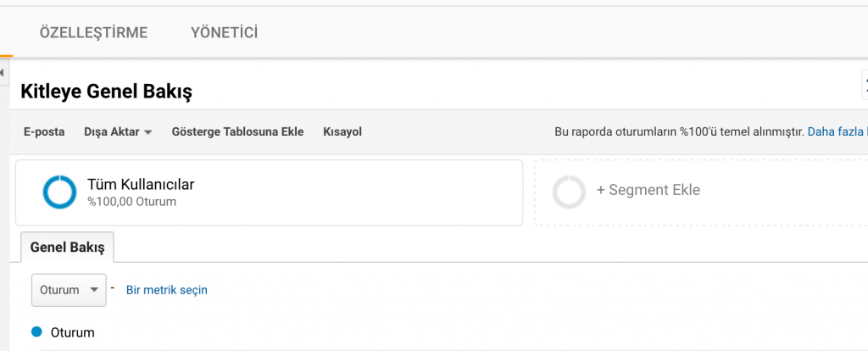Add a segment via + Segment Ekle
This screenshot has width=868, height=351.
(648, 190)
